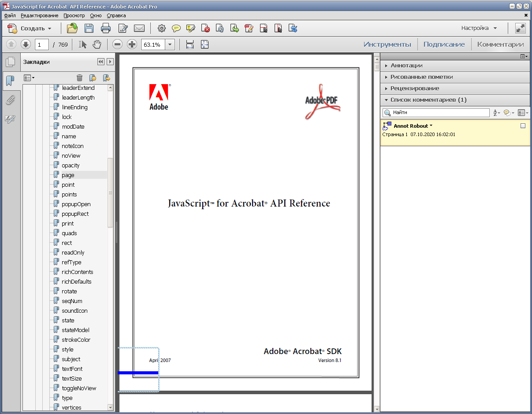Activate the Hand pan tool
The width and height of the screenshot is (532, 414).
[x=97, y=44]
